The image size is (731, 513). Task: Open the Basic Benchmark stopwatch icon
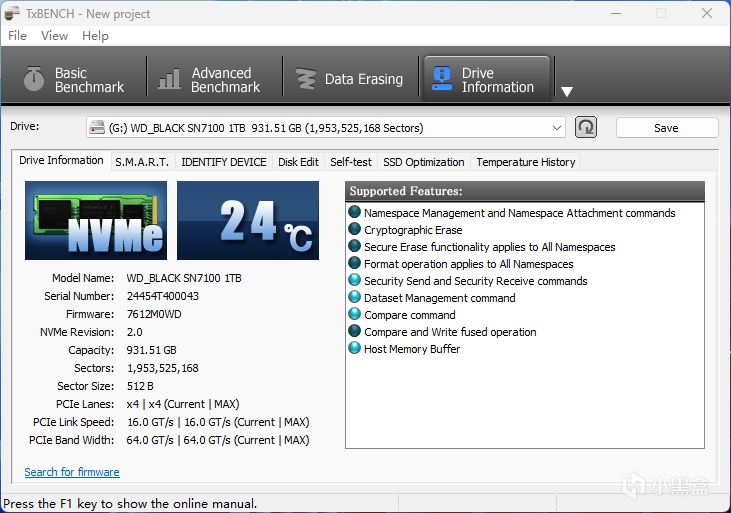coord(34,79)
